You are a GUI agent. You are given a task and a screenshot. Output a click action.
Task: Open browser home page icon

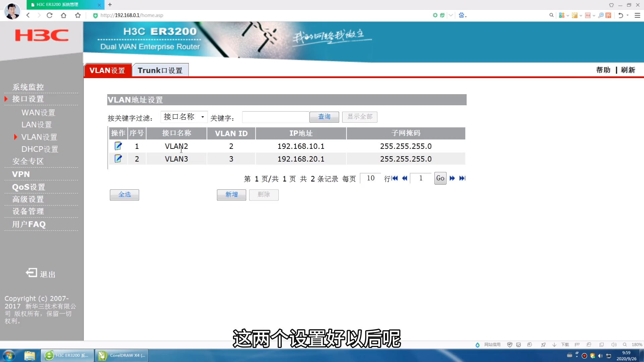point(63,15)
